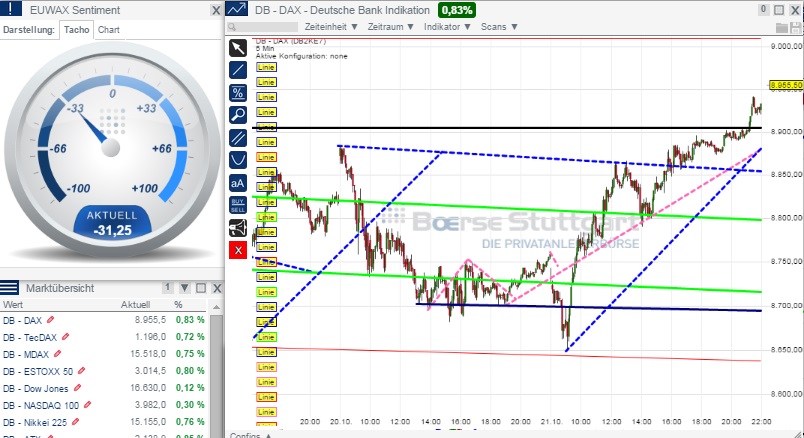Click the pencil icon beside DB - NASDAQ 100

(x=87, y=405)
